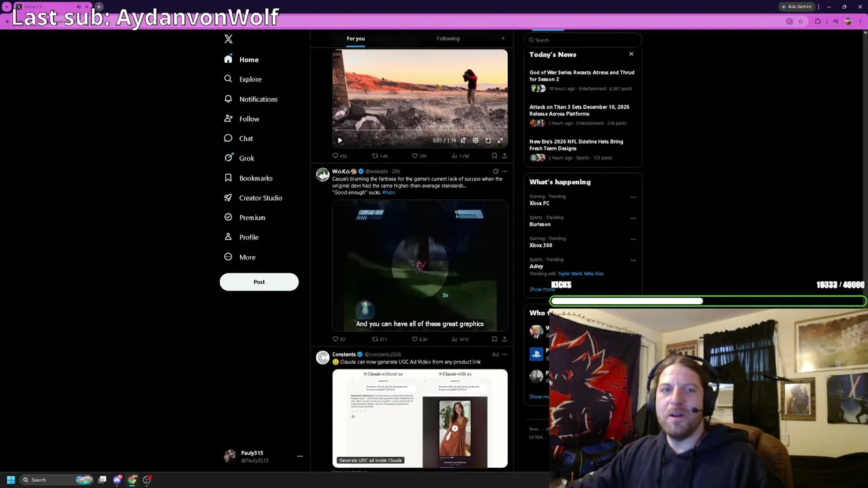
Task: Switch to the For you tab
Action: pyautogui.click(x=355, y=39)
